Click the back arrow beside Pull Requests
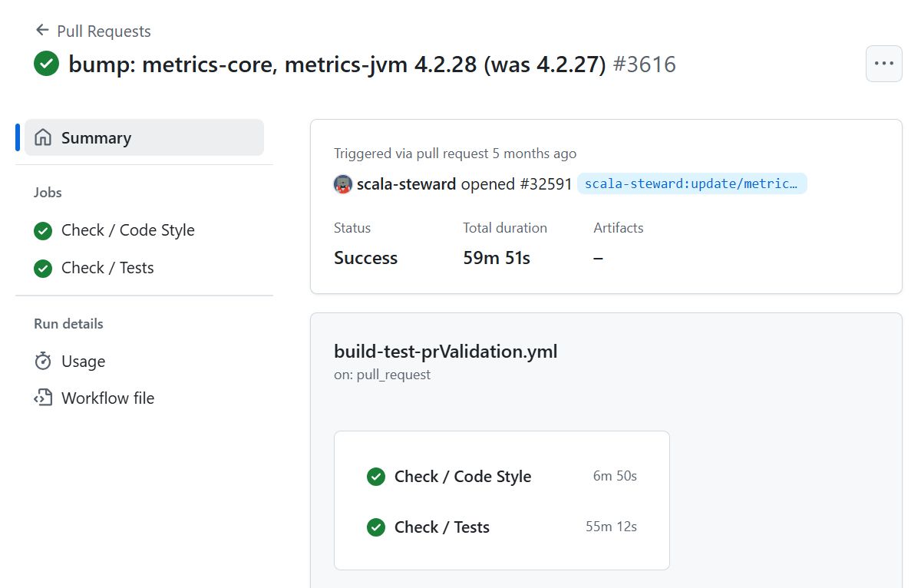This screenshot has width=921, height=588. 42,31
